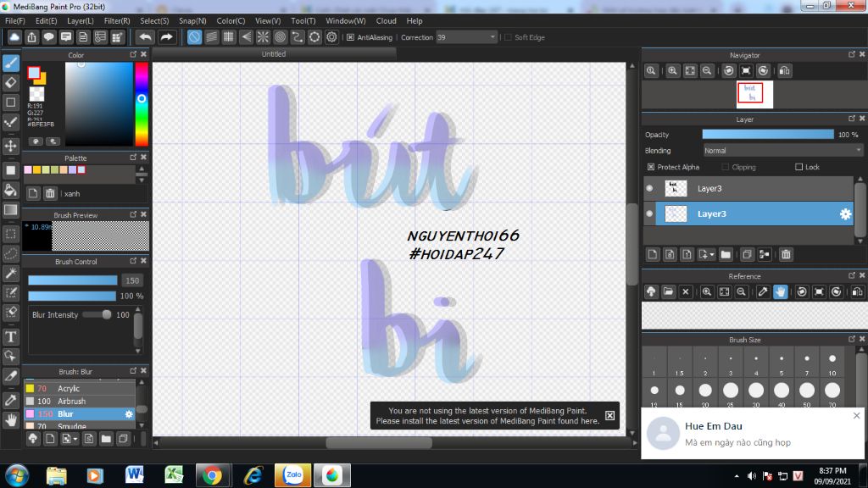Switch to the Untitled canvas tab

[274, 54]
